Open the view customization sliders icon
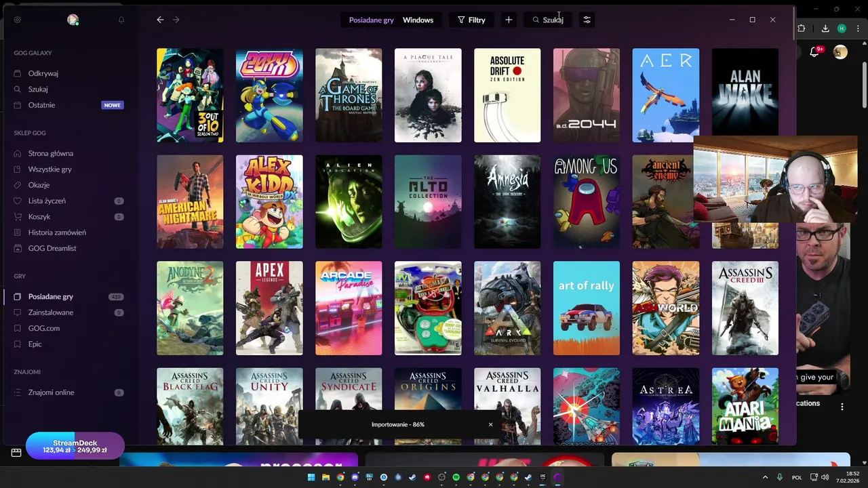 tap(587, 20)
